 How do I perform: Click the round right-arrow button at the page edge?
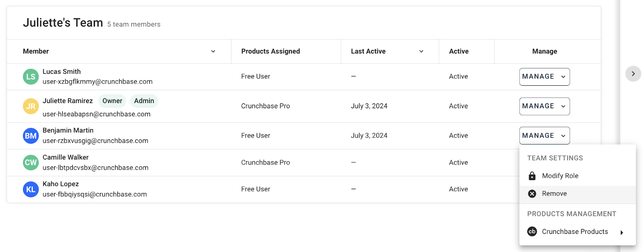point(633,74)
